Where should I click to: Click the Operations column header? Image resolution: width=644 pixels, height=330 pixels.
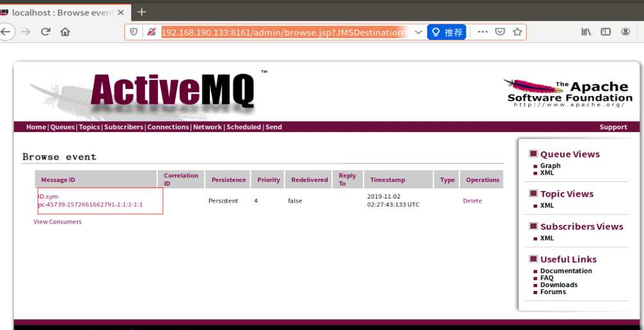pos(482,180)
